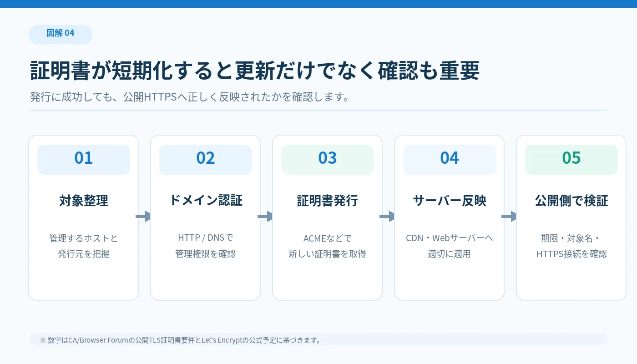Select the step title "証明書発行"

pos(328,201)
